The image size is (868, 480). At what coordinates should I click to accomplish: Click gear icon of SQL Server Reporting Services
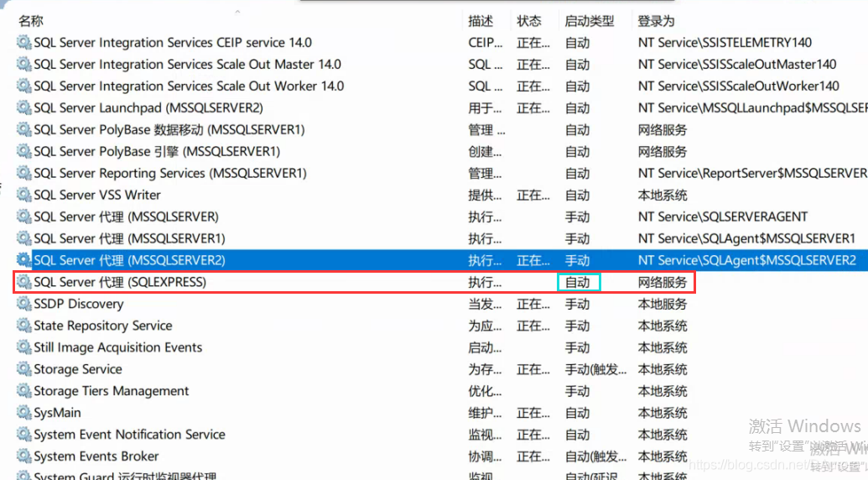[23, 173]
